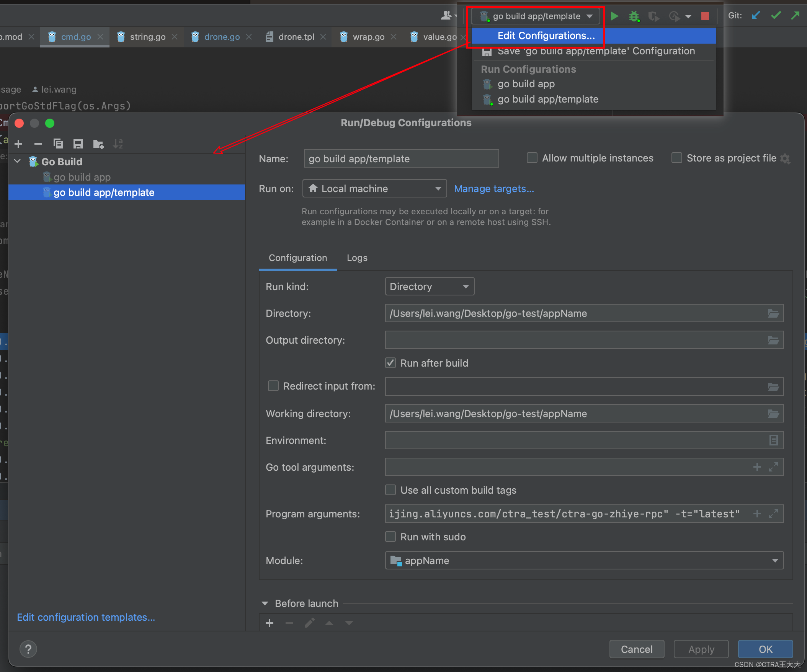Screen dimensions: 807x672
Task: Select Edit Configurations menu item
Action: [x=546, y=36]
